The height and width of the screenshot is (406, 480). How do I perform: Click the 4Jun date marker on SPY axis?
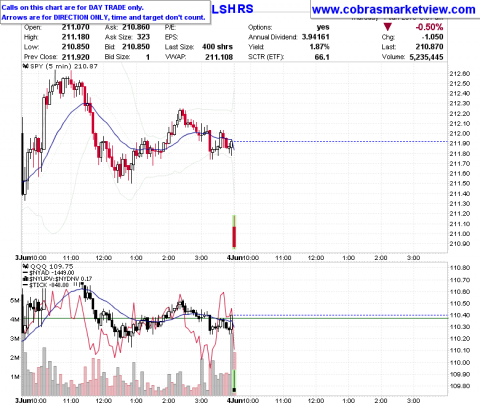(233, 258)
